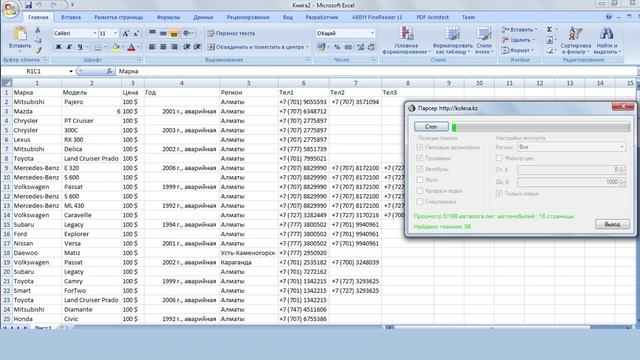Toggle Перенос текста (wrap text)
The image size is (640, 360).
231,33
